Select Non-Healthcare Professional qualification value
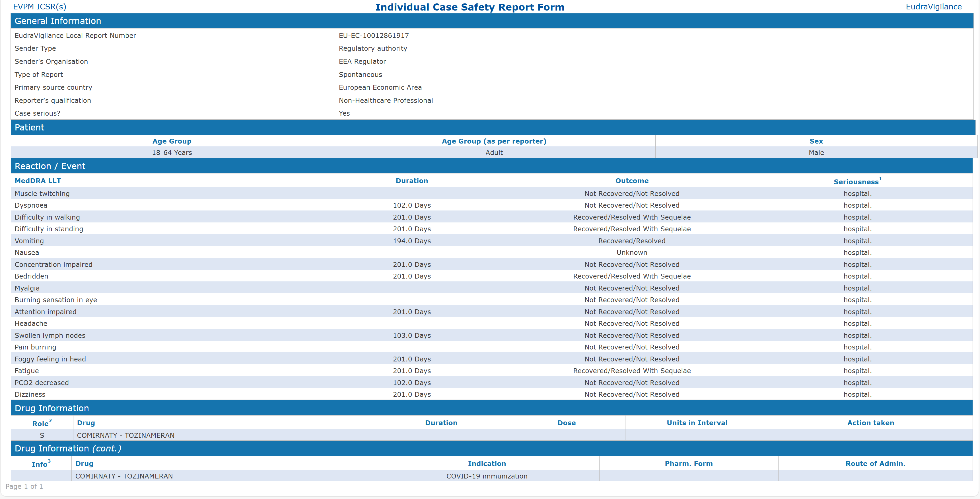 click(386, 101)
